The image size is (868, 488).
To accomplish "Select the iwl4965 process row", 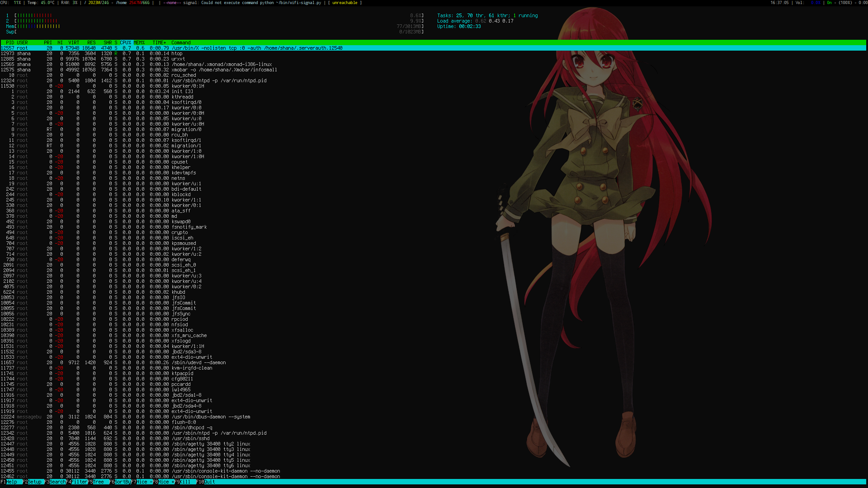I will 433,389.
